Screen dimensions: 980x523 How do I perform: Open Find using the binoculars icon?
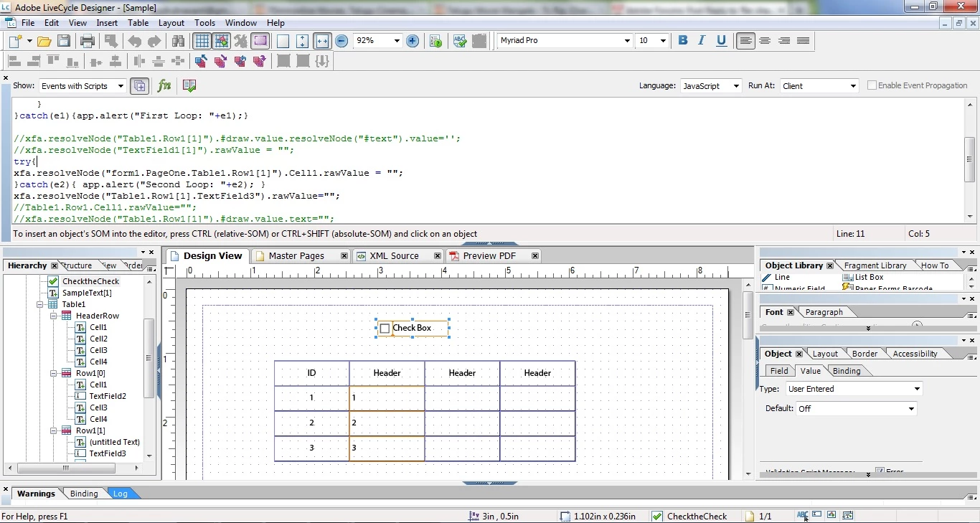(178, 41)
